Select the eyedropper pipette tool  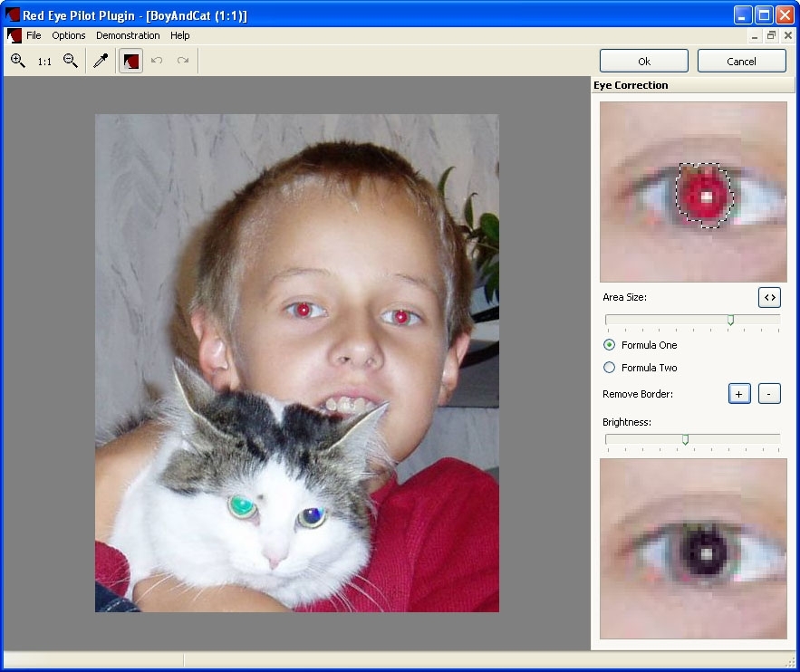[101, 61]
